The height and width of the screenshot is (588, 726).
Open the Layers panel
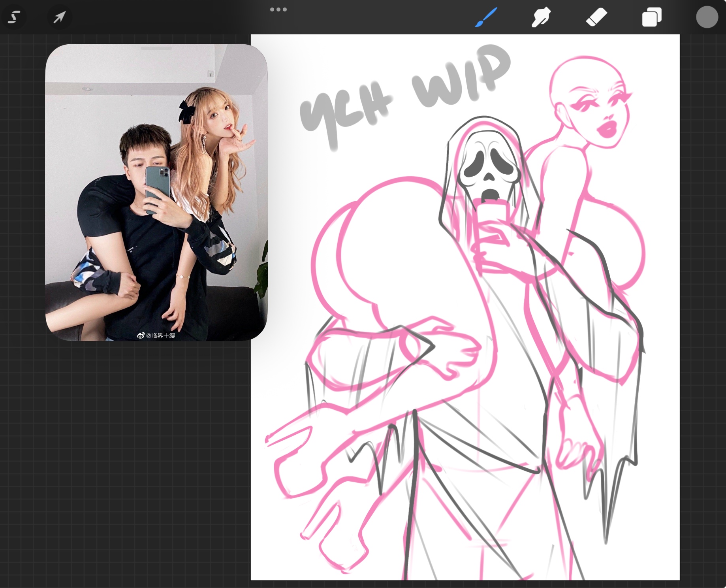click(x=651, y=17)
